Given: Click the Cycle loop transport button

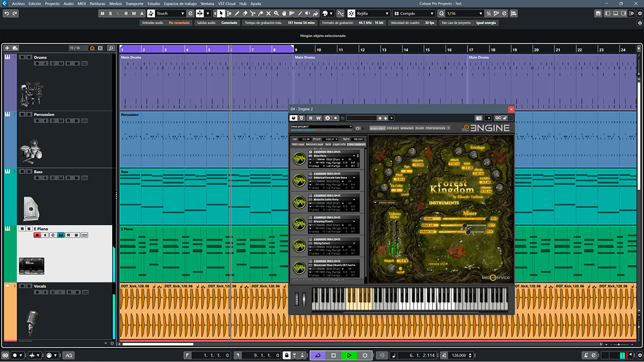Looking at the screenshot, I should point(318,355).
